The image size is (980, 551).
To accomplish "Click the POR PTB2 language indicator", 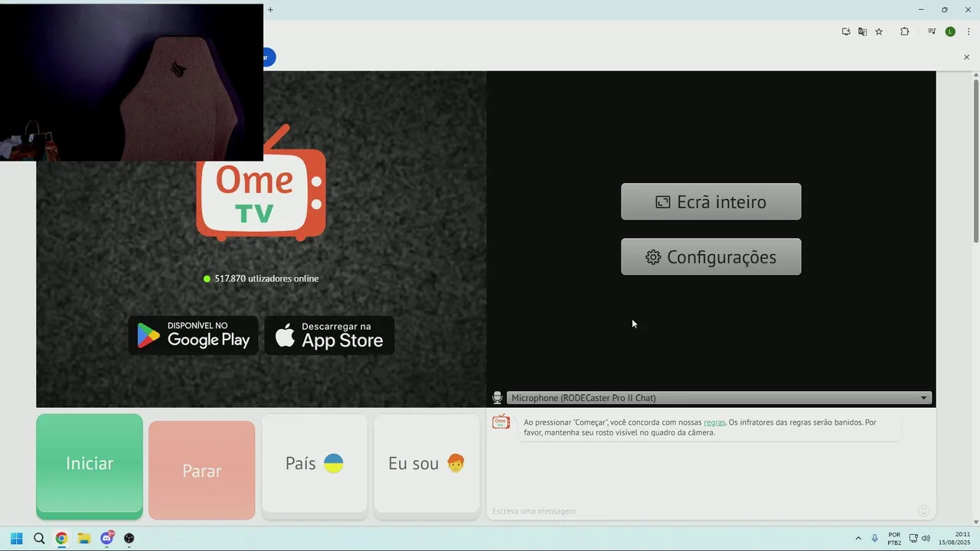I will pos(894,539).
